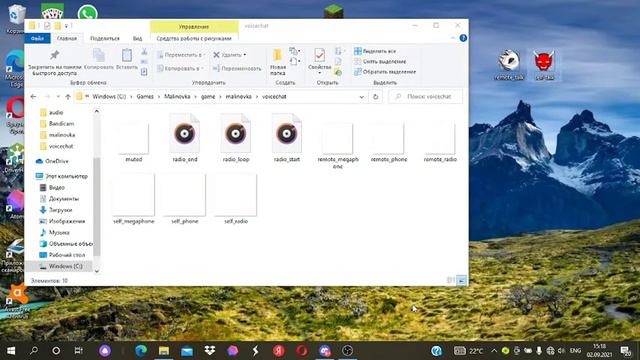640x360 pixels.
Task: Select the muted image file
Action: [x=134, y=141]
